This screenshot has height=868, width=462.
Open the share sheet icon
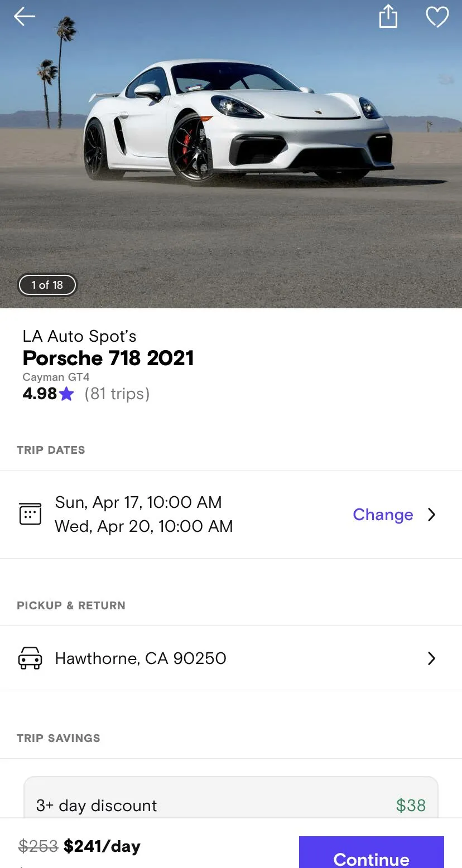pyautogui.click(x=388, y=17)
